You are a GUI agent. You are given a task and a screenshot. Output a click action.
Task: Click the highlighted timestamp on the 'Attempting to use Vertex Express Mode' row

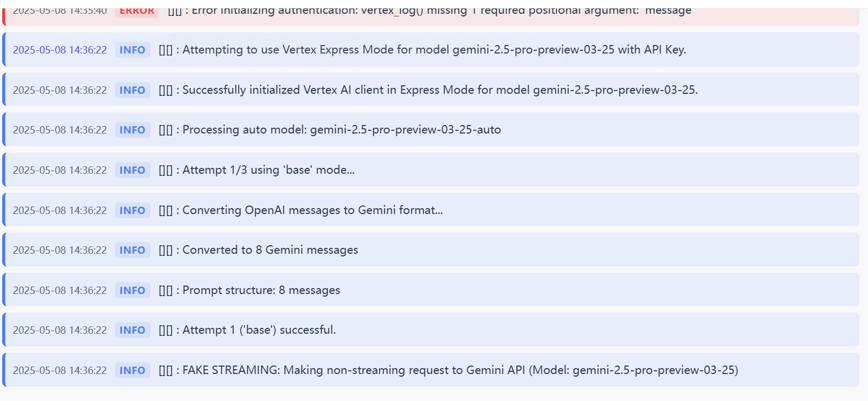click(60, 50)
